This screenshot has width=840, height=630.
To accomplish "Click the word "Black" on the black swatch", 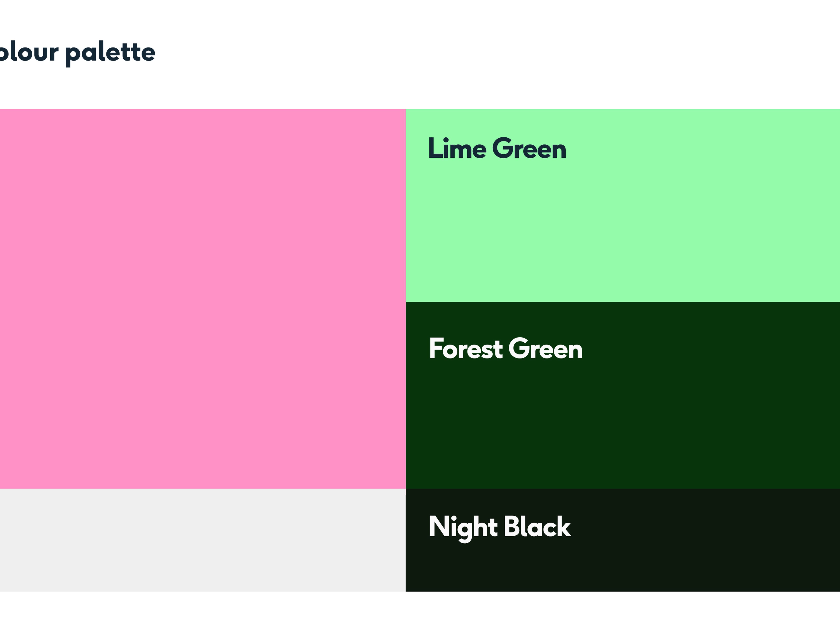I will [537, 527].
